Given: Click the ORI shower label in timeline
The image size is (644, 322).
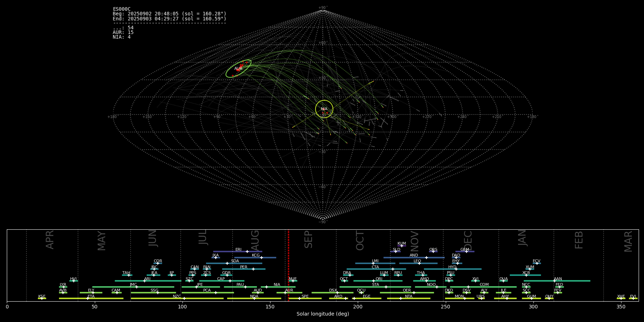Looking at the screenshot, I should click(379, 279).
